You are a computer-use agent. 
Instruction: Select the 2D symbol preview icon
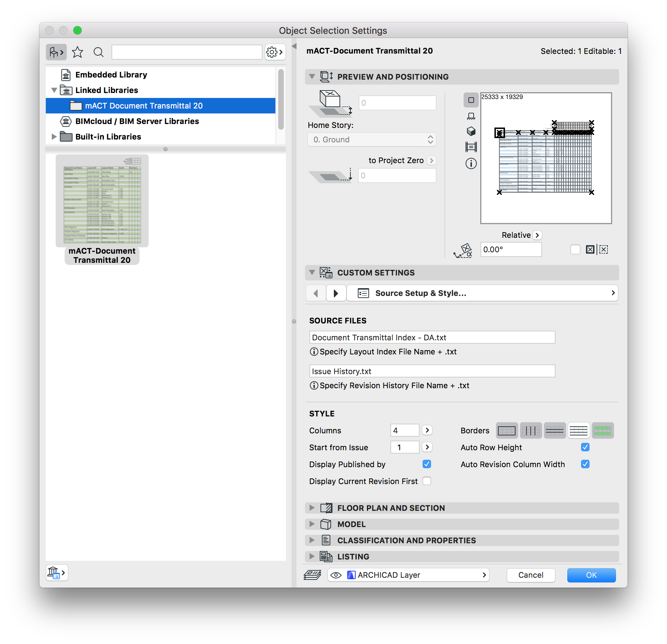pos(471,100)
